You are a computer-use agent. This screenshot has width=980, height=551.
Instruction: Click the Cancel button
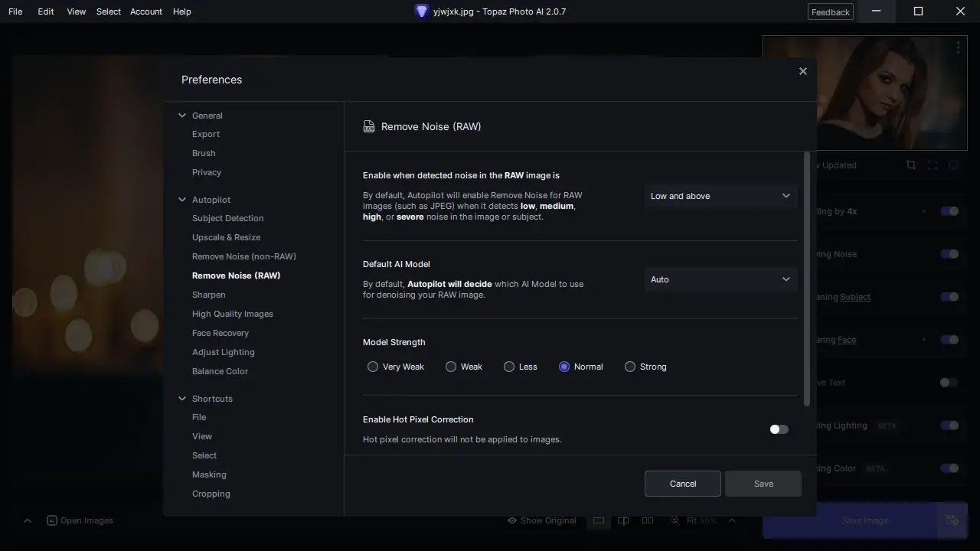pyautogui.click(x=682, y=484)
